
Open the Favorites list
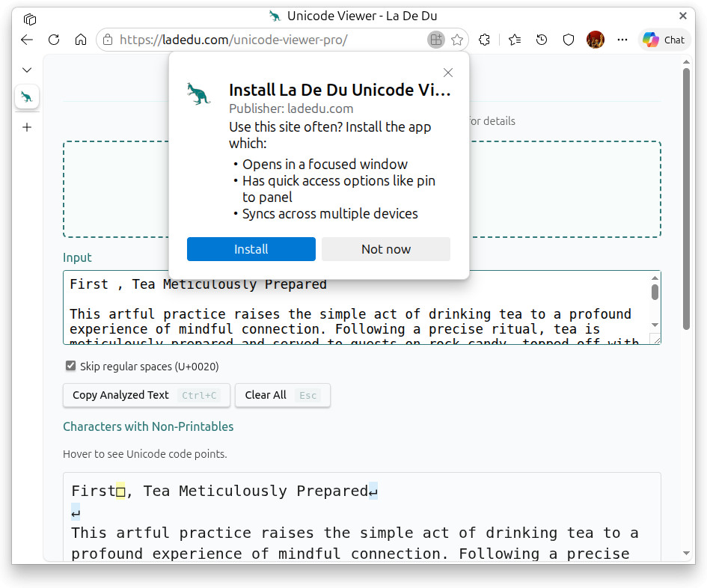click(x=515, y=40)
